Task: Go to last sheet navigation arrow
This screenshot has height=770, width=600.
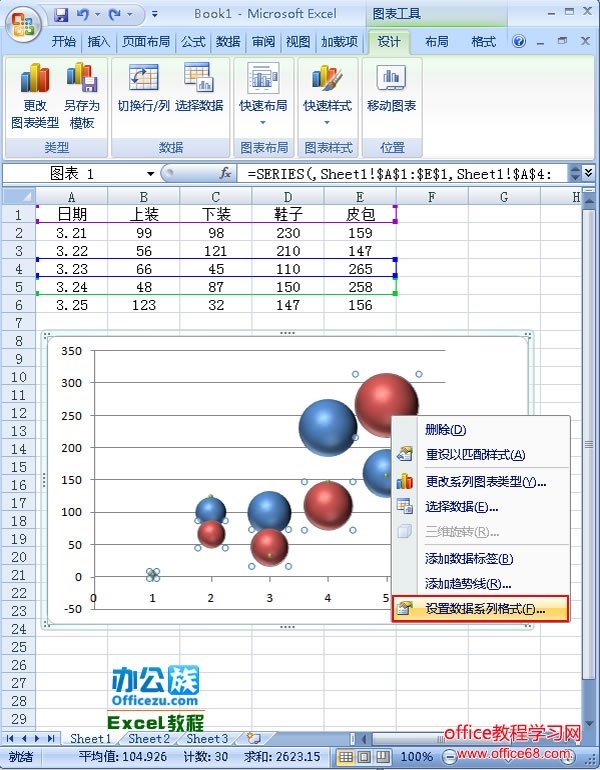Action: click(51, 738)
